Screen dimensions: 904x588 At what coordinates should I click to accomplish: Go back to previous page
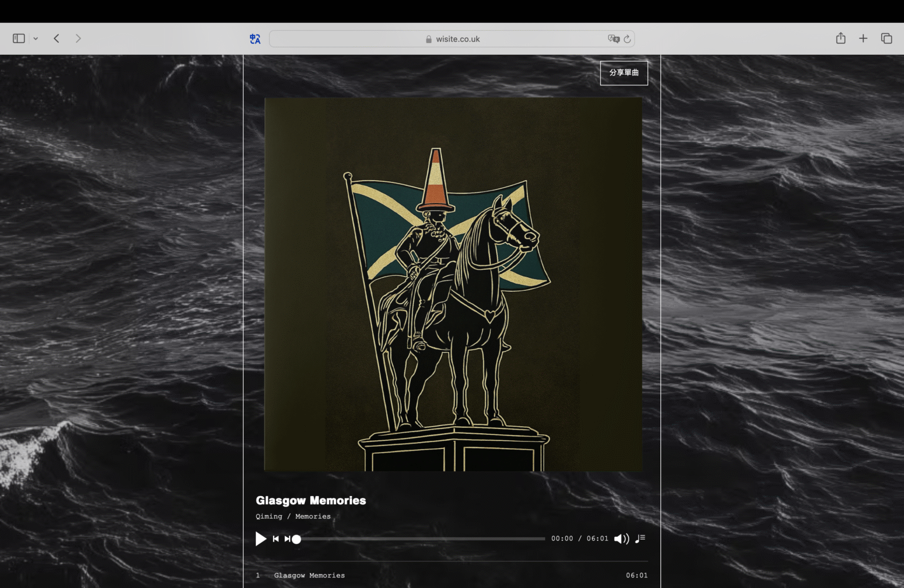tap(56, 38)
